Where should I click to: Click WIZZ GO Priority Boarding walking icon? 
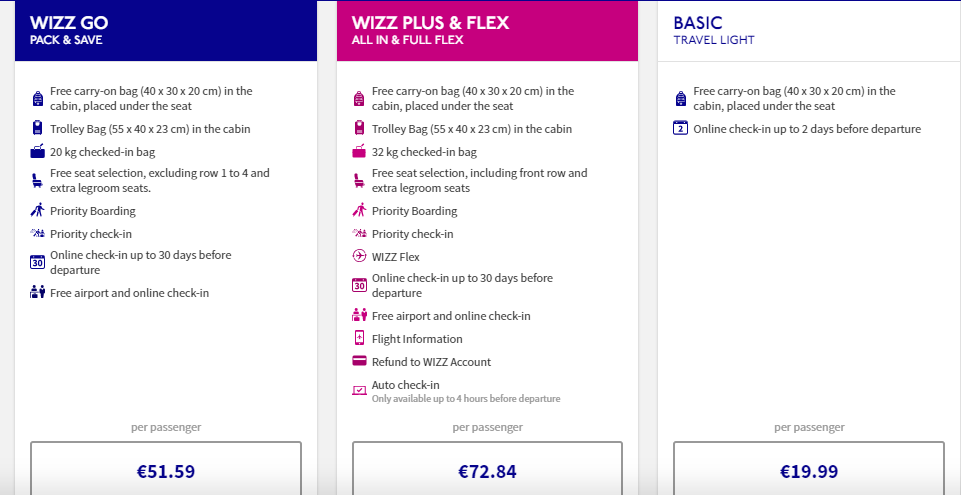(x=38, y=210)
